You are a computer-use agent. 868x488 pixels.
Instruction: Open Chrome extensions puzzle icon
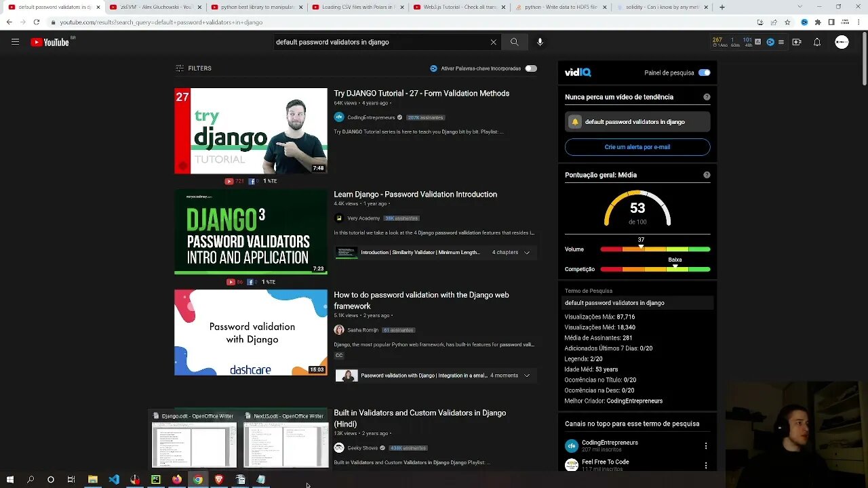coord(818,22)
